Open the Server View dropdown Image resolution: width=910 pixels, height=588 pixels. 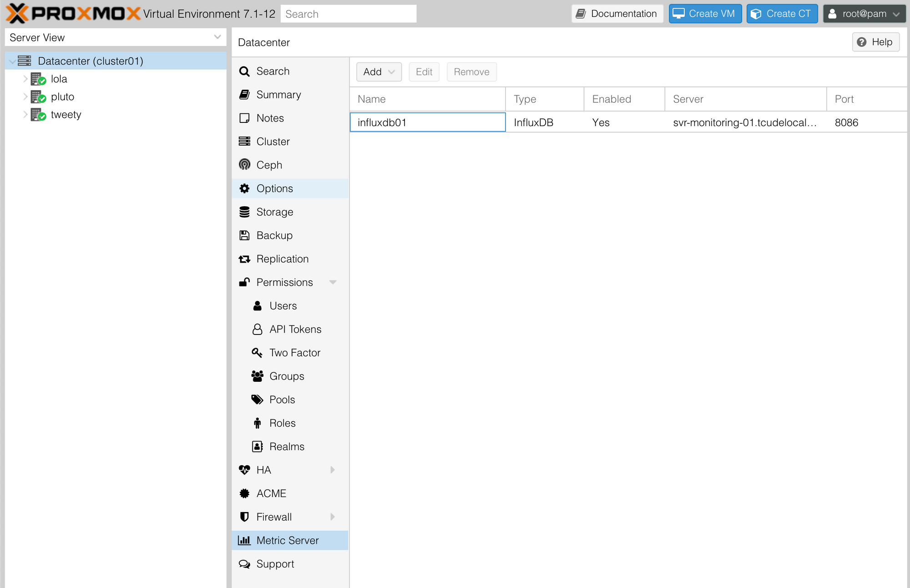pyautogui.click(x=217, y=37)
